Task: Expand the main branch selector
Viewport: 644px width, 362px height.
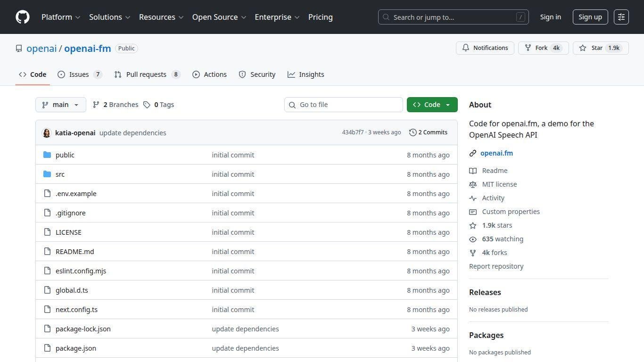Action: (60, 105)
